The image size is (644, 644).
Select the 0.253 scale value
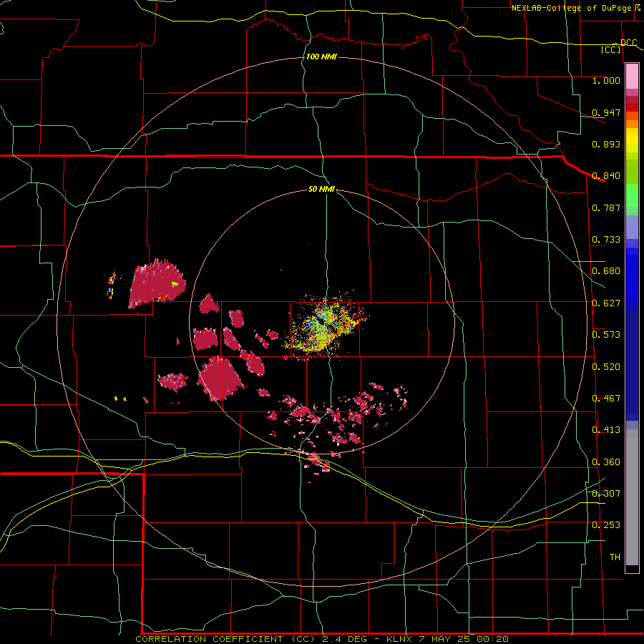[606, 525]
